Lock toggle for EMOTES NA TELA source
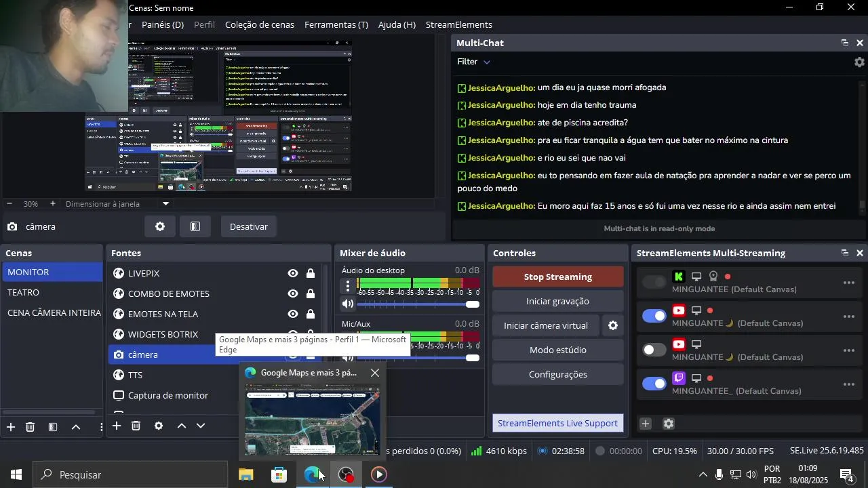 [311, 314]
